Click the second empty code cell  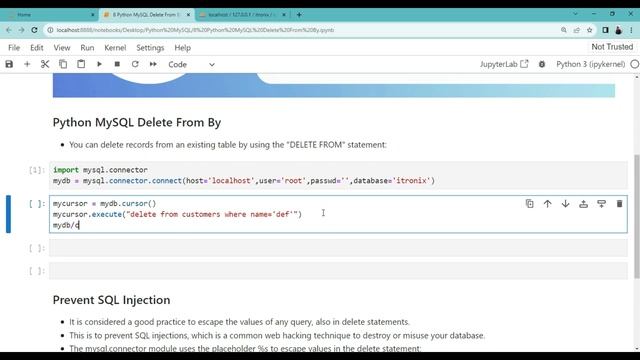(x=338, y=271)
